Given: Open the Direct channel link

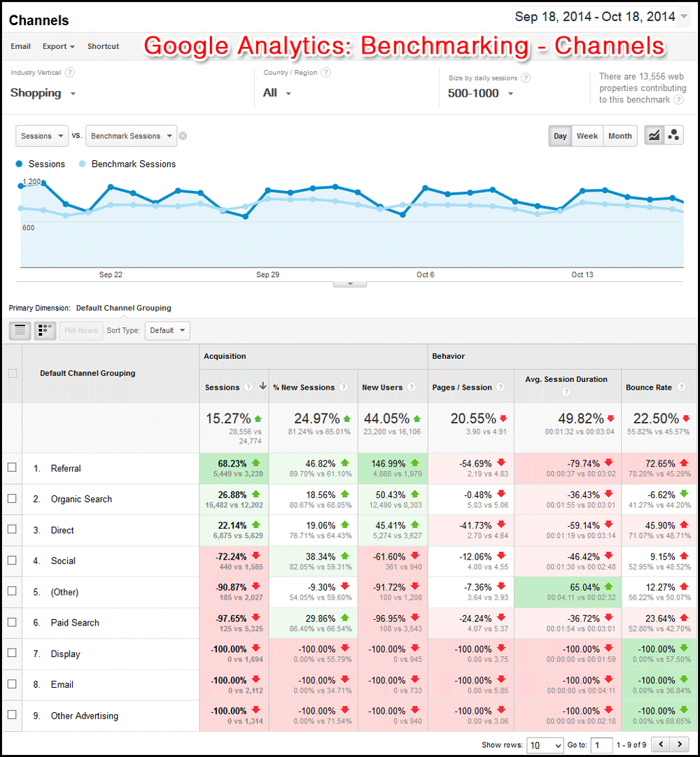Looking at the screenshot, I should pyautogui.click(x=62, y=530).
